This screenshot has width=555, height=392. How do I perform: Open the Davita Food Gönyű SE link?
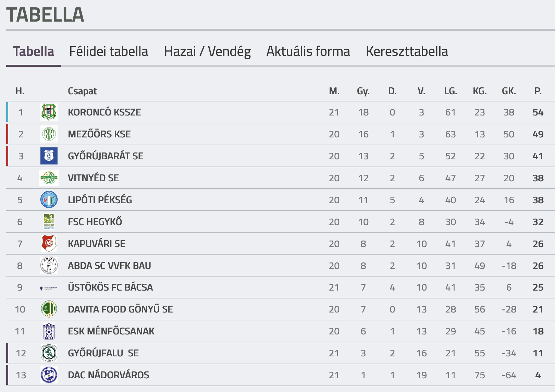point(120,309)
